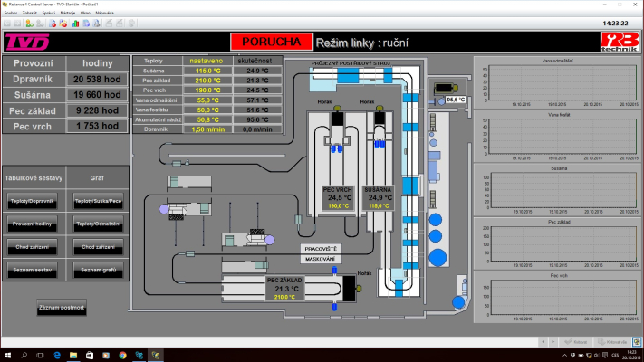Click the Sušárna setpoint value 115,0 °C
This screenshot has width=644, height=362.
[x=208, y=71]
